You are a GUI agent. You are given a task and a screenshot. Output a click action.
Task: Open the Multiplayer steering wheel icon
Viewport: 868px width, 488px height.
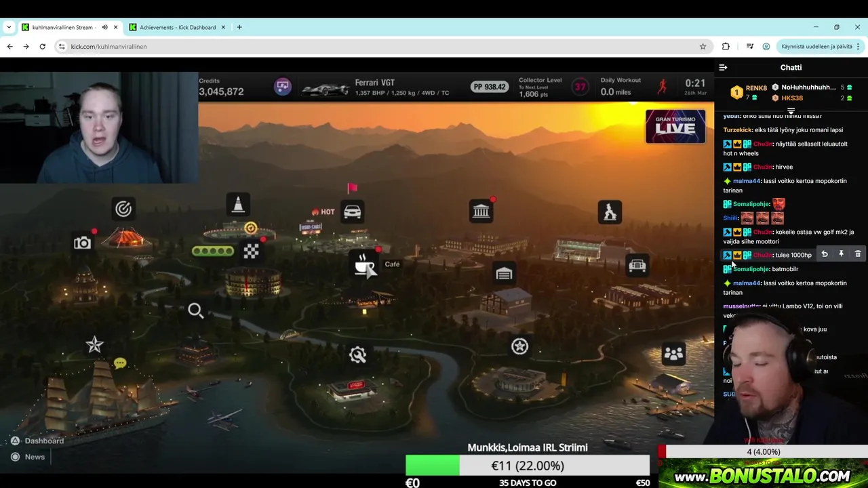519,346
